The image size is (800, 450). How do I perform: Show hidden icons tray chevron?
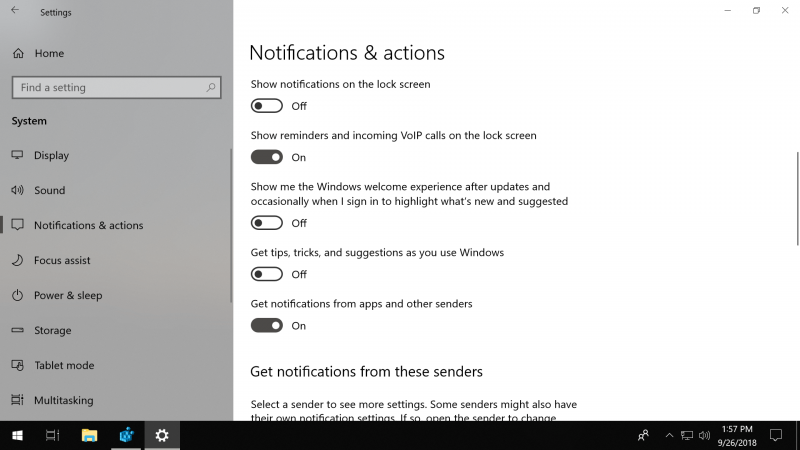coord(669,435)
